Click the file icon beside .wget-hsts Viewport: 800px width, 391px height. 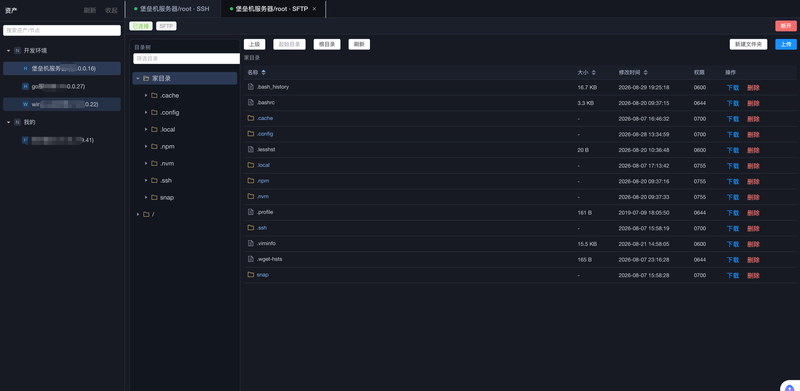pos(251,259)
